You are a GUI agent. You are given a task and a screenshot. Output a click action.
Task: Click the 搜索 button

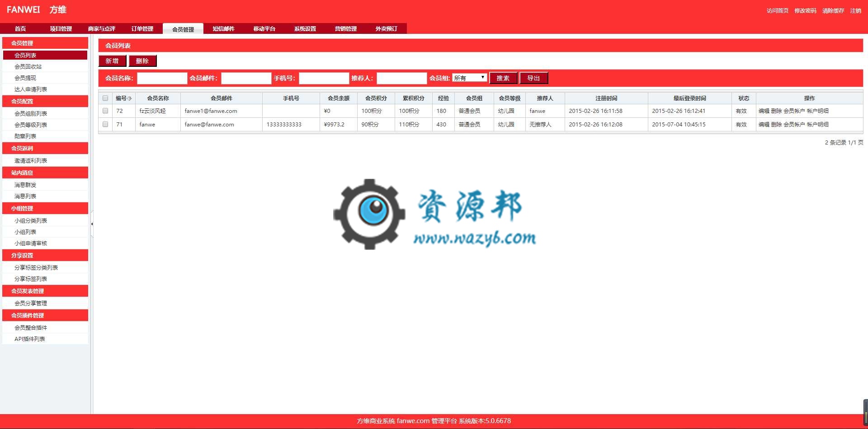[503, 78]
